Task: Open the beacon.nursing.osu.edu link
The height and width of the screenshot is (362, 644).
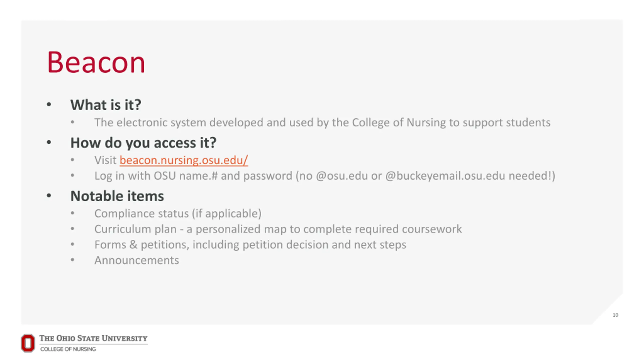Action: tap(184, 160)
